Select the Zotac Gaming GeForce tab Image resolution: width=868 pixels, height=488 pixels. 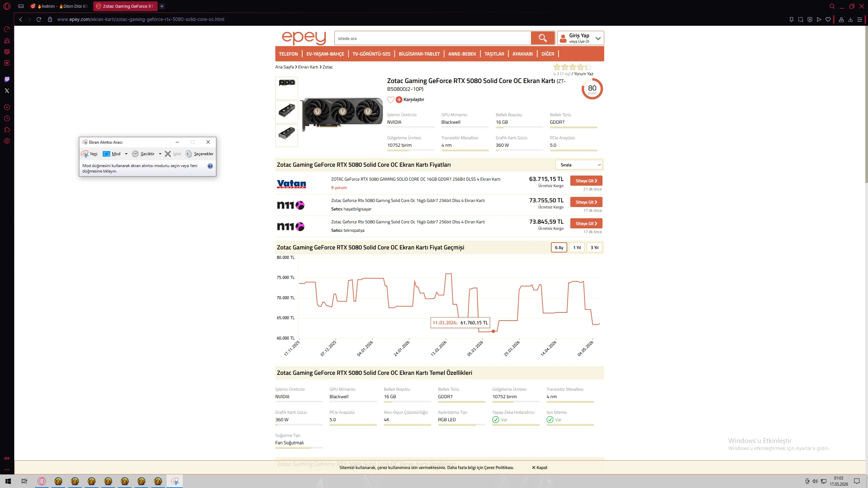coord(125,6)
